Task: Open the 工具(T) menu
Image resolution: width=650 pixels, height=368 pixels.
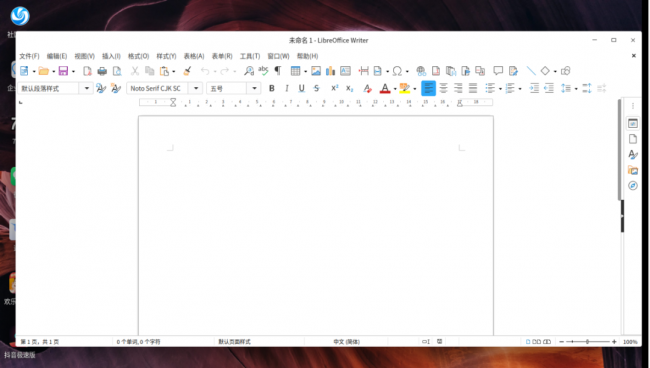Action: [250, 56]
